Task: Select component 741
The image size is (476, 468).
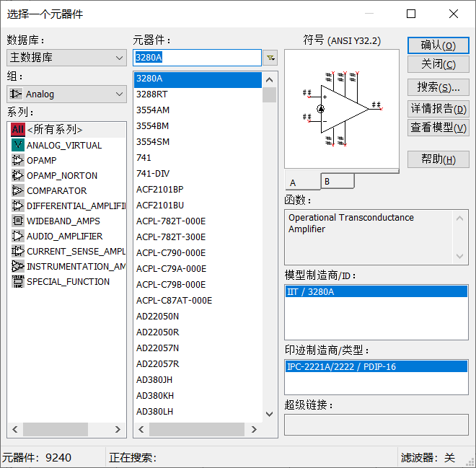Action: pyautogui.click(x=198, y=158)
